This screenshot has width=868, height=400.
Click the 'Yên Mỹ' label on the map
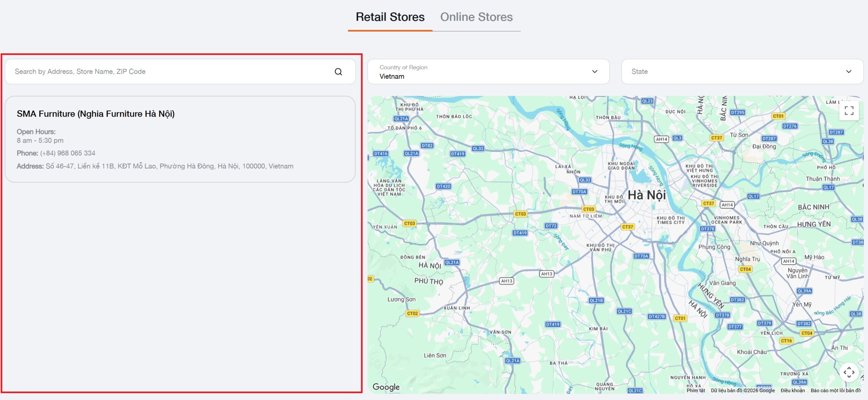tap(802, 304)
